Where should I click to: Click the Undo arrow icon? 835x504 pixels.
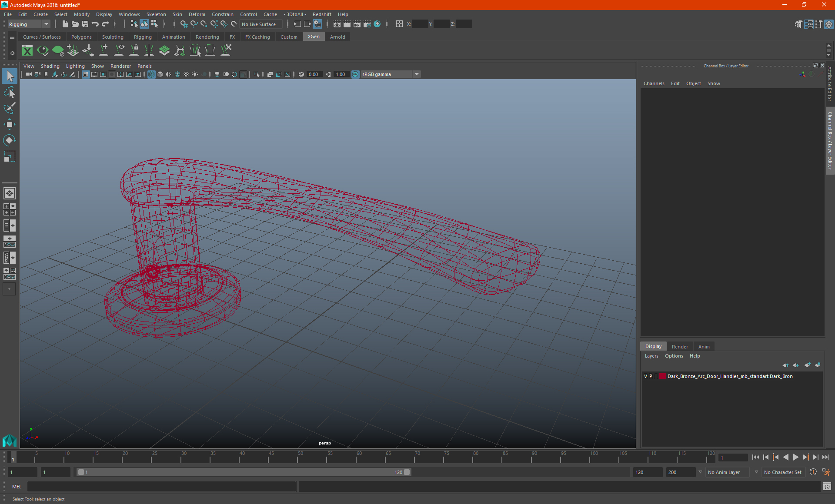(95, 24)
